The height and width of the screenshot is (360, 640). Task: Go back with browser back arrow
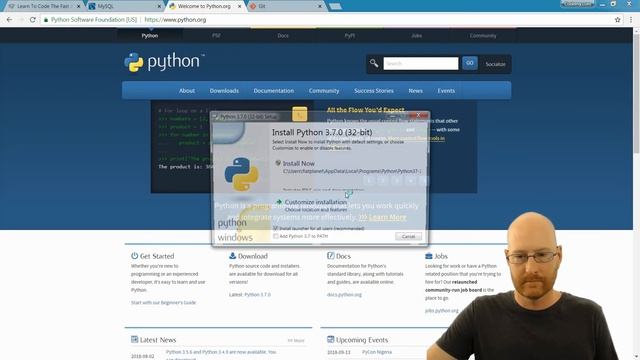(x=9, y=20)
